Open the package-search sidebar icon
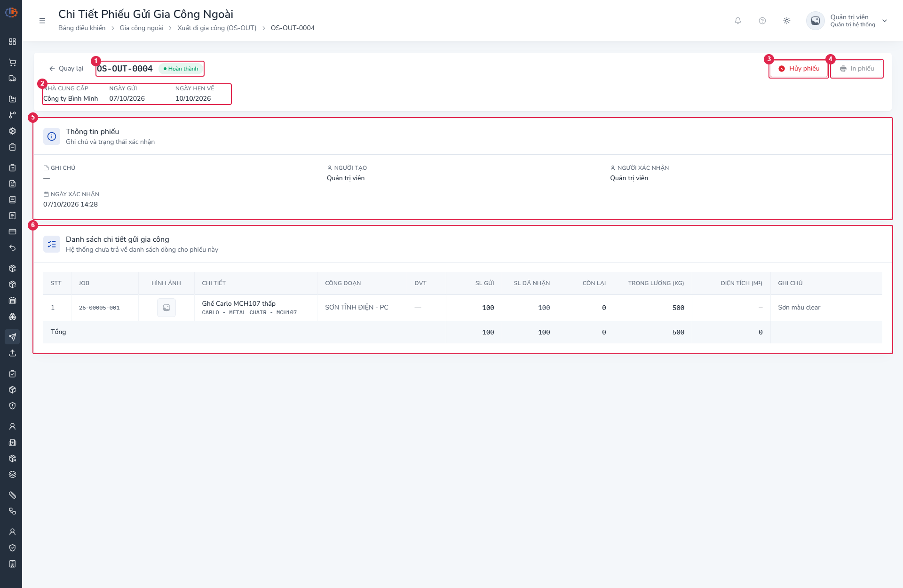 pos(12,459)
